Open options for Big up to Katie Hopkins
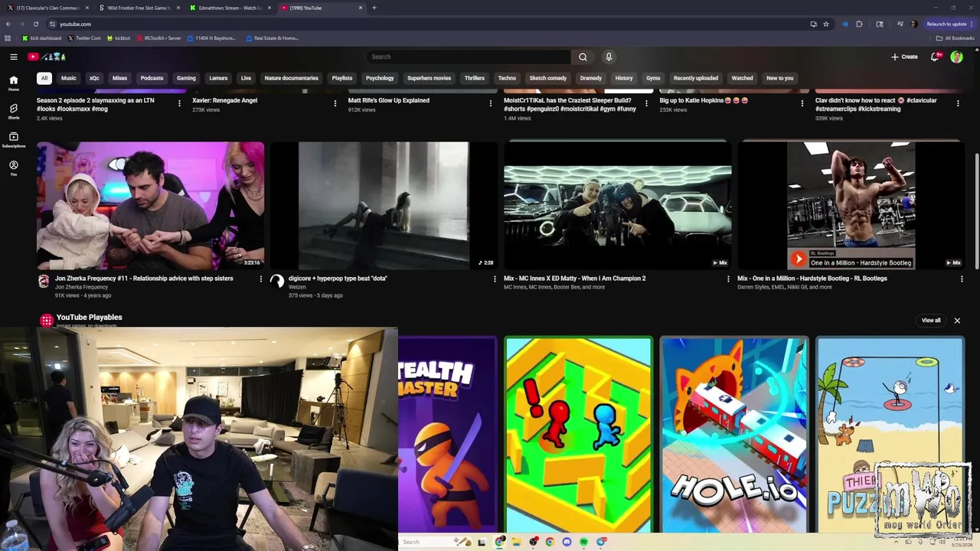 pyautogui.click(x=802, y=103)
